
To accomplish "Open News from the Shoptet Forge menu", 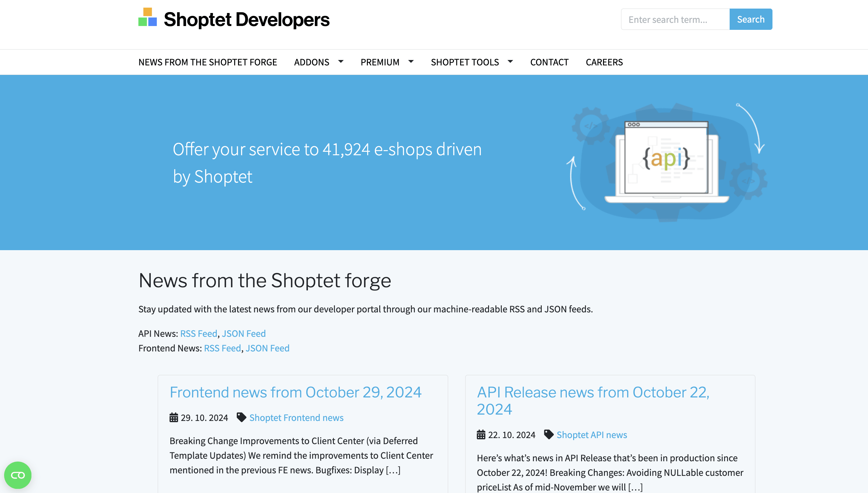I will [x=208, y=62].
